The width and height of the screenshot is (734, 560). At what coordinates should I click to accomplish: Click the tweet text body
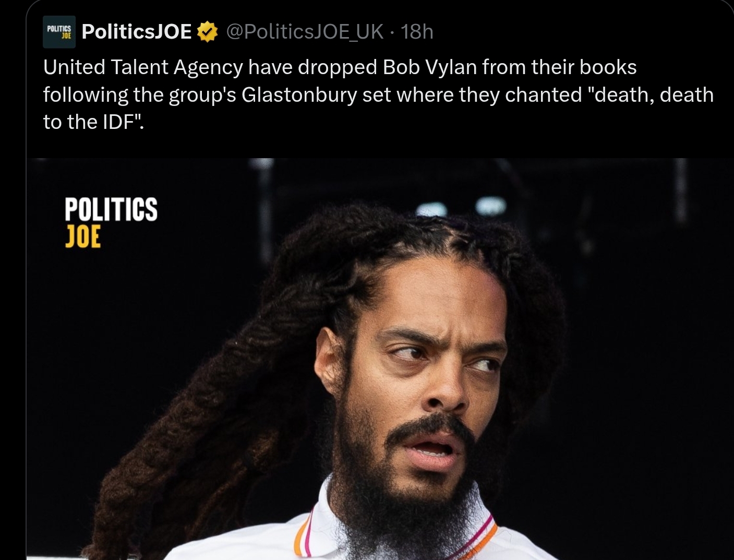click(378, 94)
